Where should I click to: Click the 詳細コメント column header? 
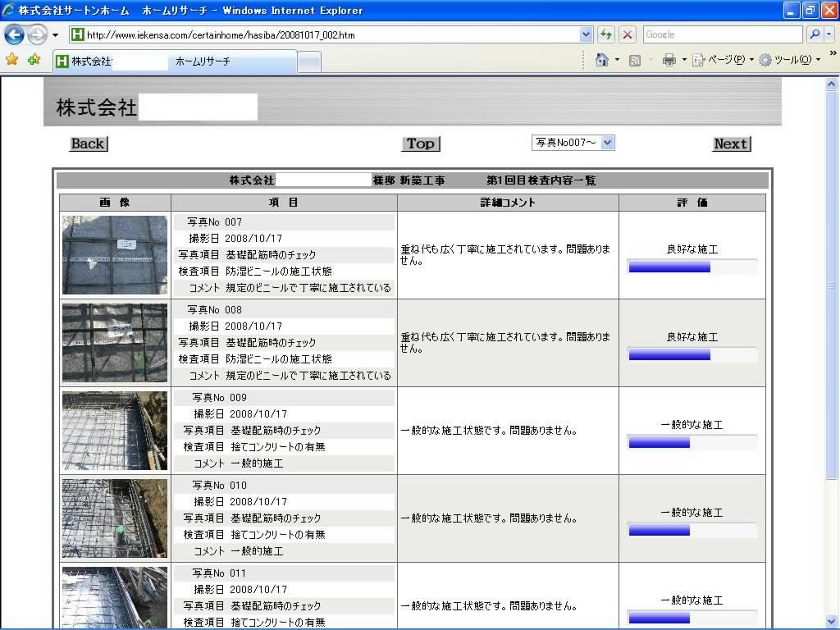(508, 203)
